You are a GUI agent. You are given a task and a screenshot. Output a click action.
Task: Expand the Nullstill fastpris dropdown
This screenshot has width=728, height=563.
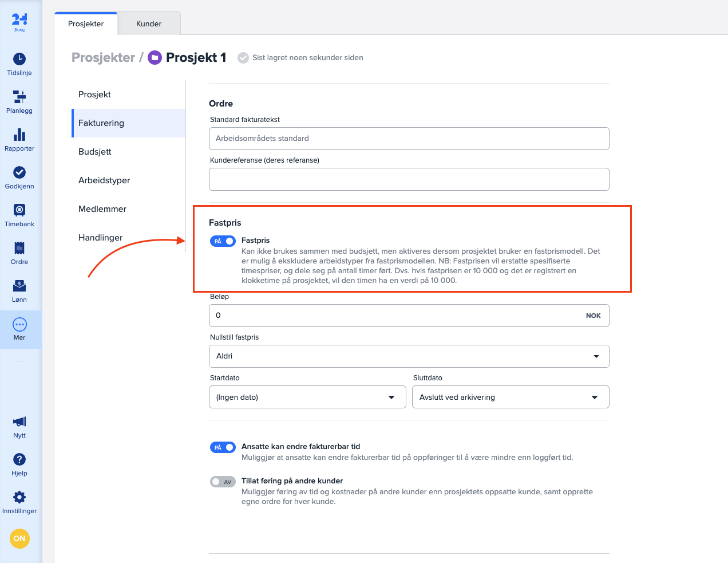409,356
